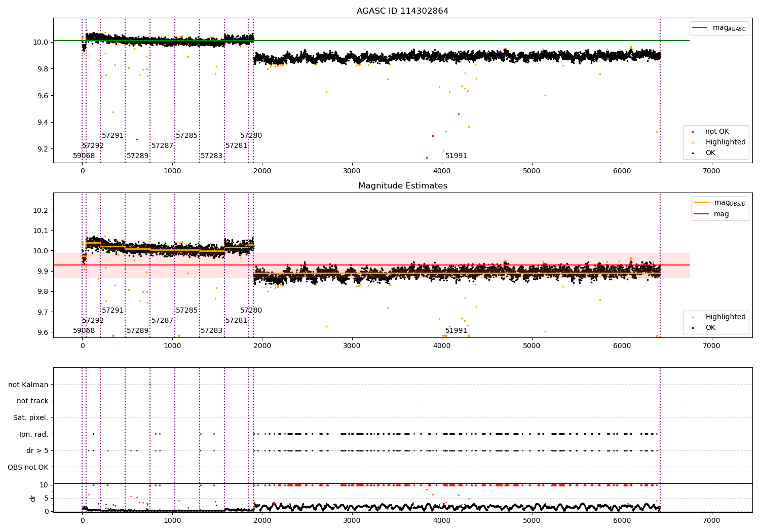Click obsid label 57287 in Magnitude Estimates plot
The height and width of the screenshot is (532, 760).
[x=163, y=321]
